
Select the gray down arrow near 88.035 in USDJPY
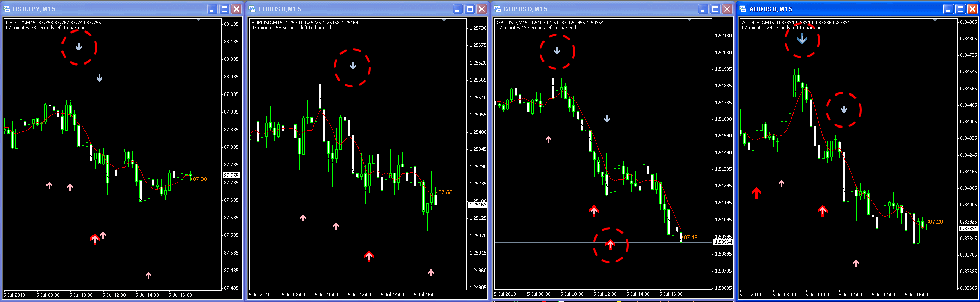pos(100,78)
